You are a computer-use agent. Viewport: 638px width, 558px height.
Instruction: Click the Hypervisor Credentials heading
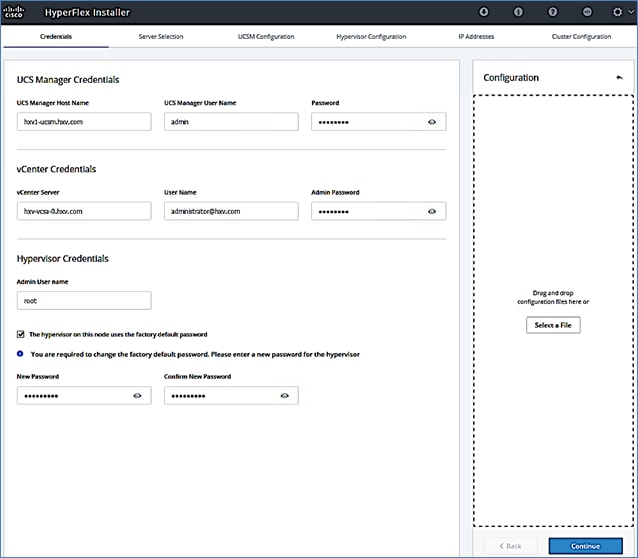click(x=63, y=258)
